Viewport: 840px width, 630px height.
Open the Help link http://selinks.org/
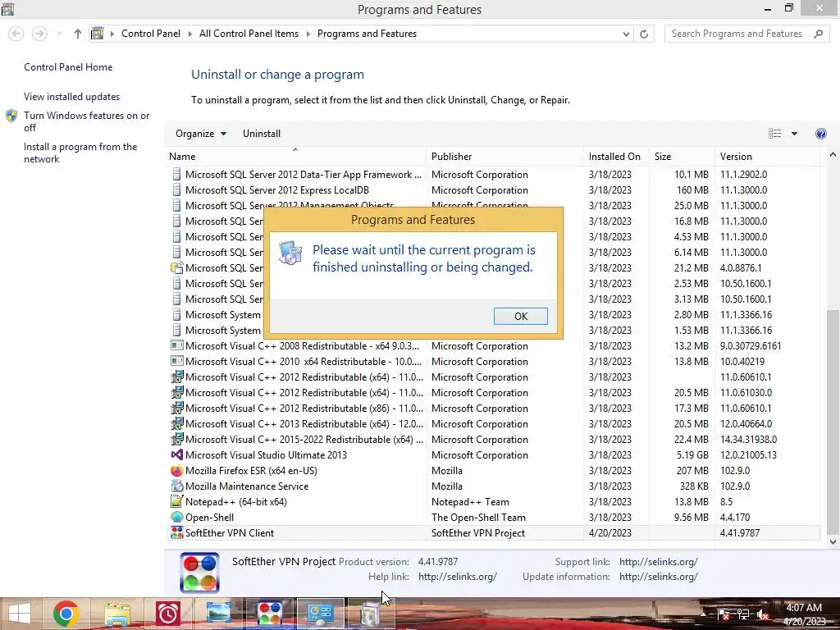[x=458, y=577]
